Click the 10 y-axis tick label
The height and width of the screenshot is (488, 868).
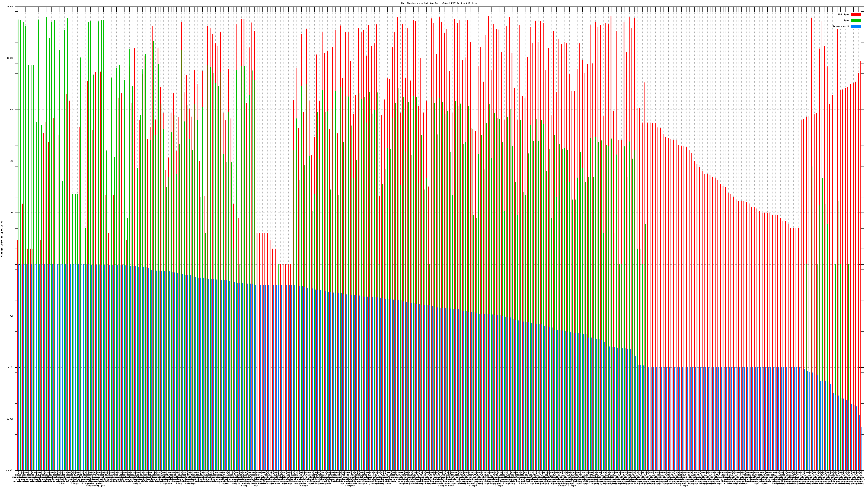click(12, 213)
